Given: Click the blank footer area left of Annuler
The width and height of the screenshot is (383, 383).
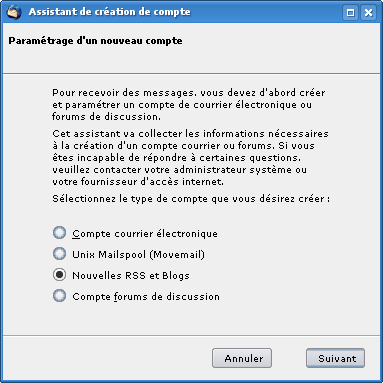Looking at the screenshot, I should (x=107, y=358).
